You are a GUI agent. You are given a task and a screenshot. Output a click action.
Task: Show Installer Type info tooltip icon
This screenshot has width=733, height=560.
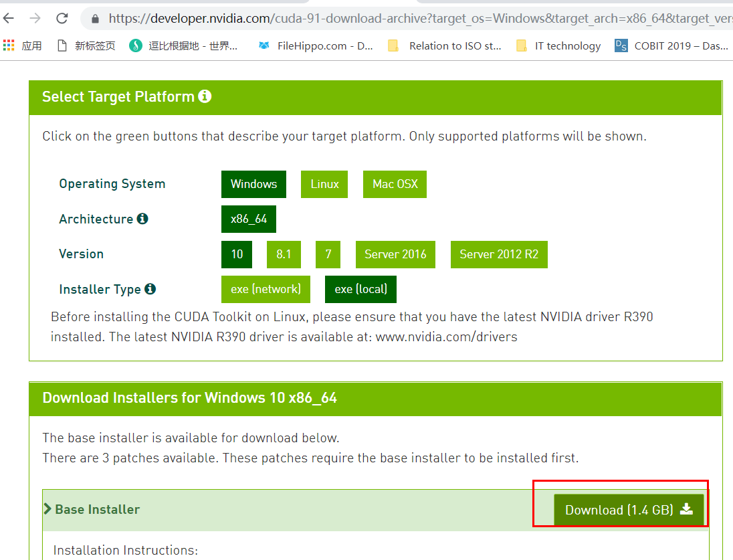[150, 288]
